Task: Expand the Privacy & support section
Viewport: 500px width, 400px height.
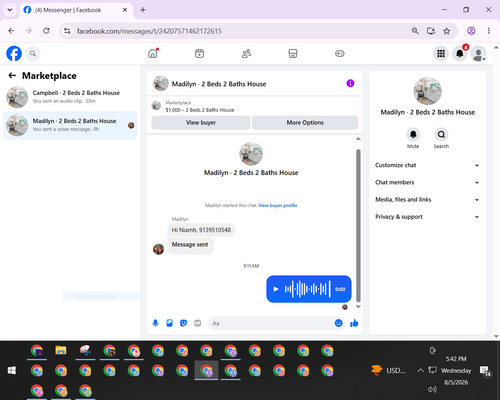Action: tap(427, 217)
